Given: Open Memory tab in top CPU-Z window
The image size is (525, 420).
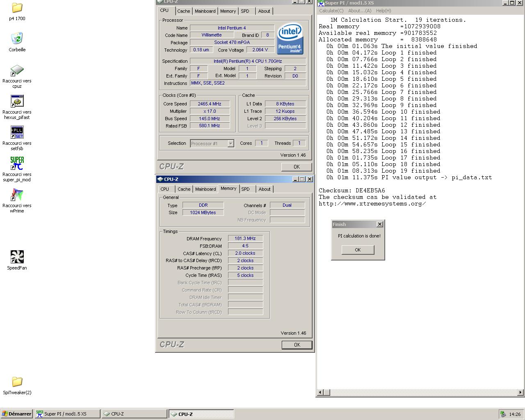Looking at the screenshot, I should click(228, 11).
